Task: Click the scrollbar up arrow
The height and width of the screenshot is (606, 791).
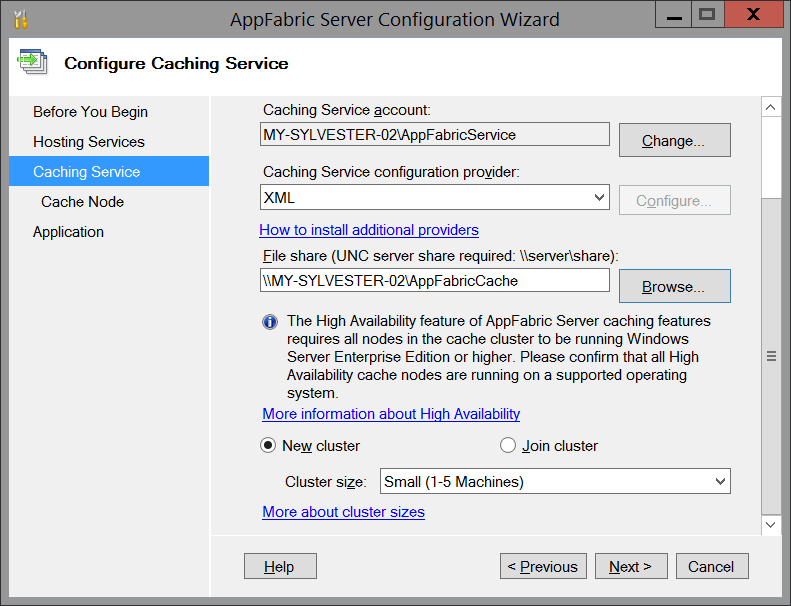Action: (x=770, y=107)
